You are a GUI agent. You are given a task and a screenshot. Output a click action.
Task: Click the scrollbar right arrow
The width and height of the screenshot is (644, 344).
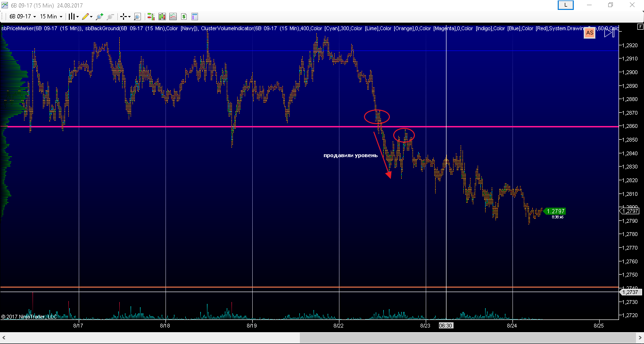639,338
